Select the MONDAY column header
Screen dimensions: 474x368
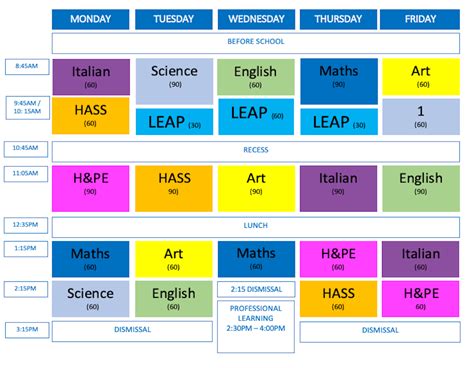90,19
